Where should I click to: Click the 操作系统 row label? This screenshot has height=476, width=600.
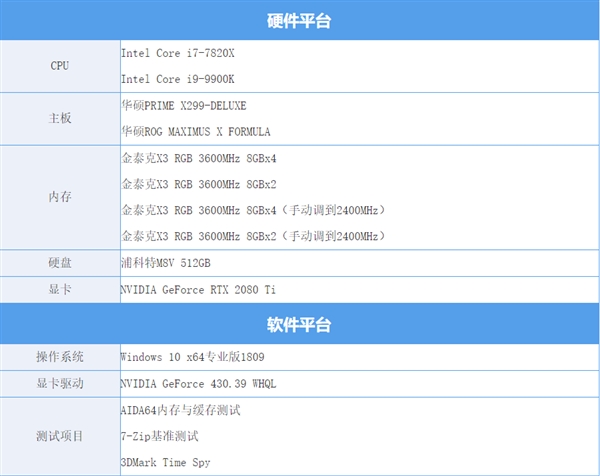60,357
